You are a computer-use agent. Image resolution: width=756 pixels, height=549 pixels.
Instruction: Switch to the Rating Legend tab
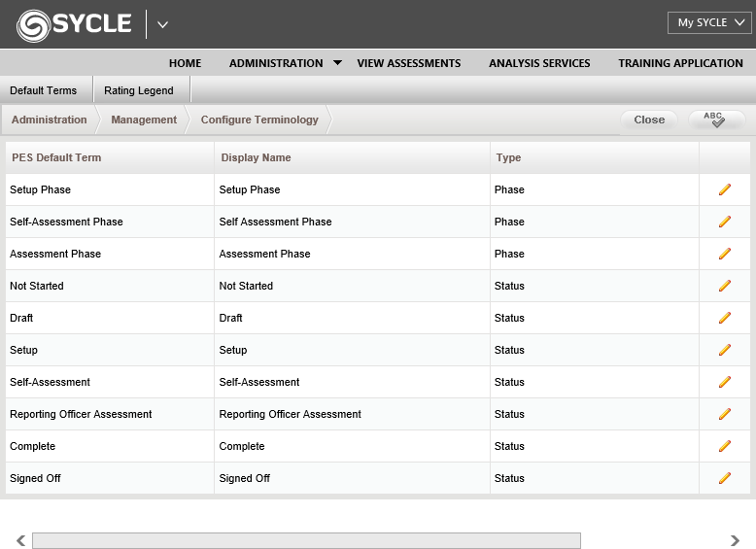coord(141,90)
